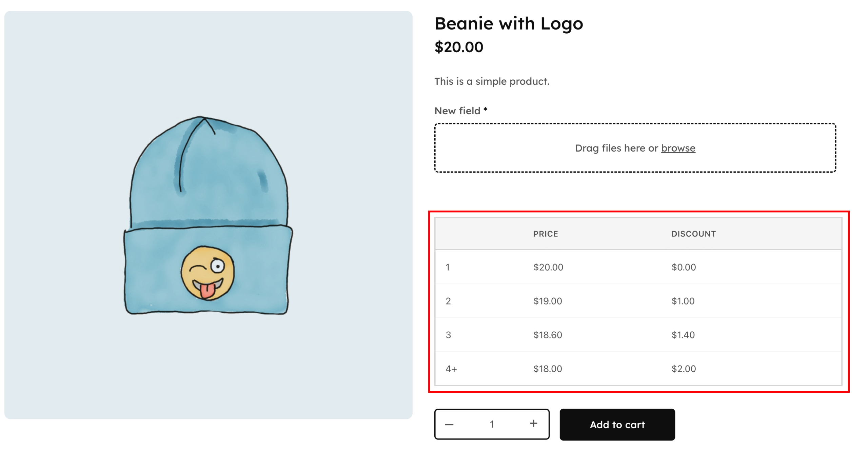The image size is (868, 449).
Task: Click the Beanie with Logo title
Action: (509, 23)
